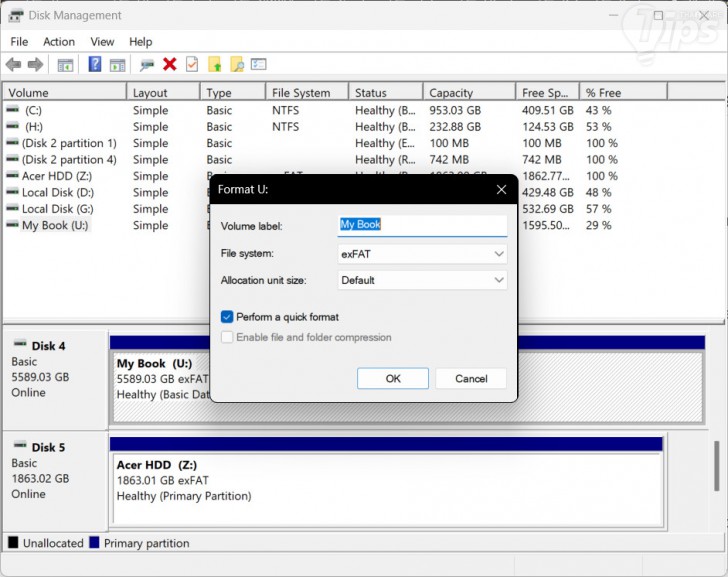Click drive icon beside My Book (U:)
Screen dimensions: 728x577
13,225
